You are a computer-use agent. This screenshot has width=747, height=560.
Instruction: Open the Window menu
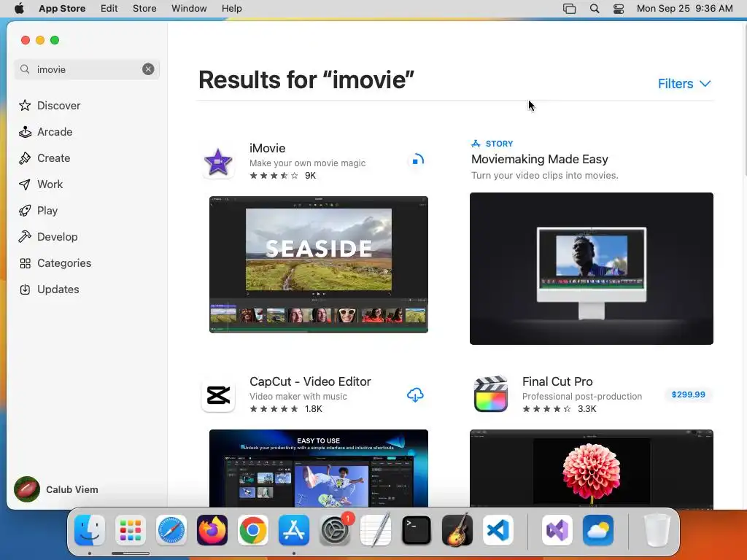(x=189, y=9)
